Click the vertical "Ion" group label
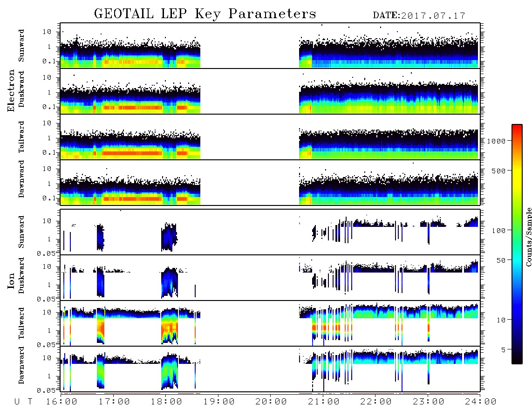 tap(11, 280)
